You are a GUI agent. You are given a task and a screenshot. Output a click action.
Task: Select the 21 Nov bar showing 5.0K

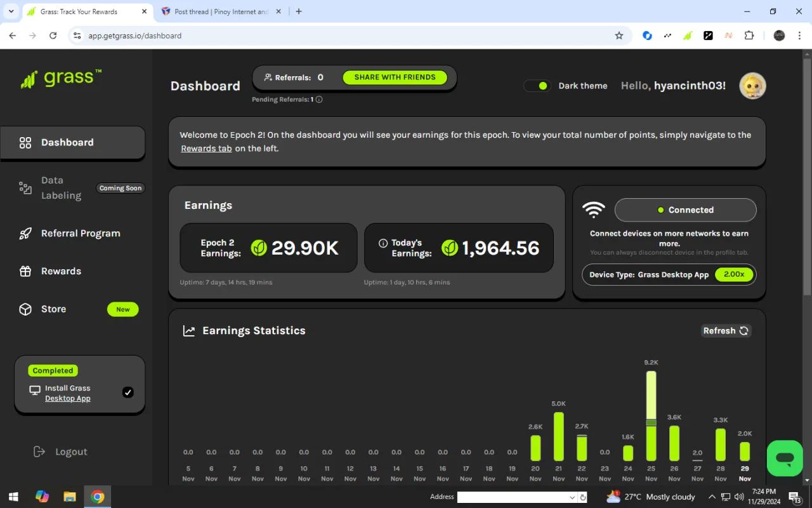click(558, 437)
